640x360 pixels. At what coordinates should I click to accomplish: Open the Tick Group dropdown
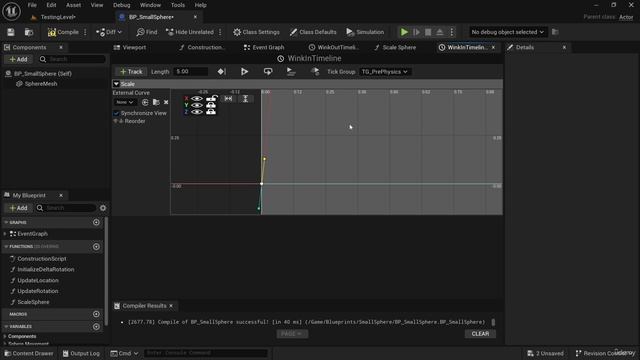point(384,71)
